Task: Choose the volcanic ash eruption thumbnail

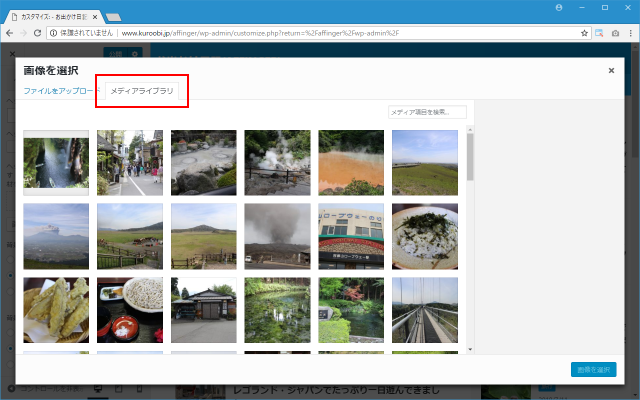Action: 277,236
